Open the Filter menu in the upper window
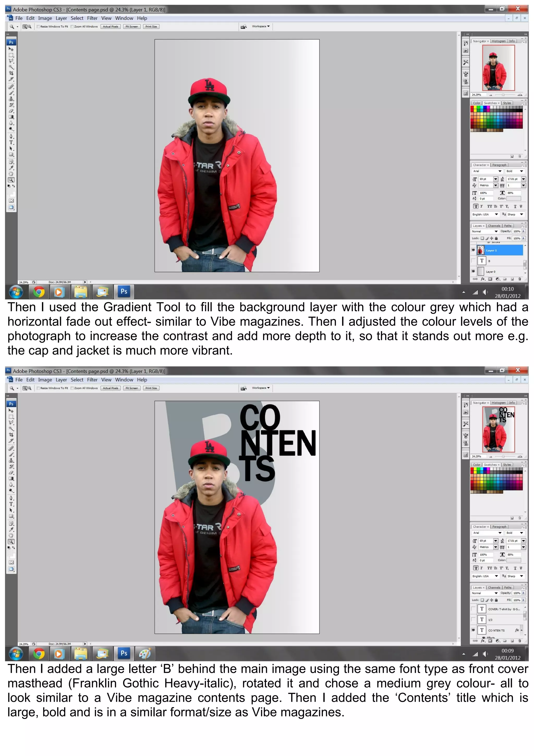 pos(92,18)
